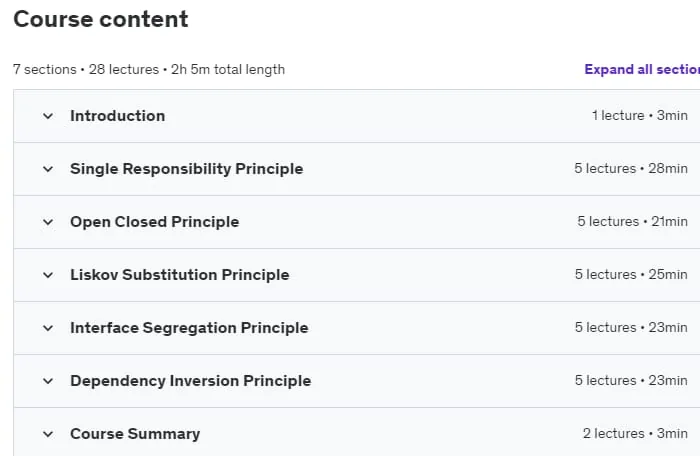Open the Course Summary section title
The image size is (700, 456).
135,434
